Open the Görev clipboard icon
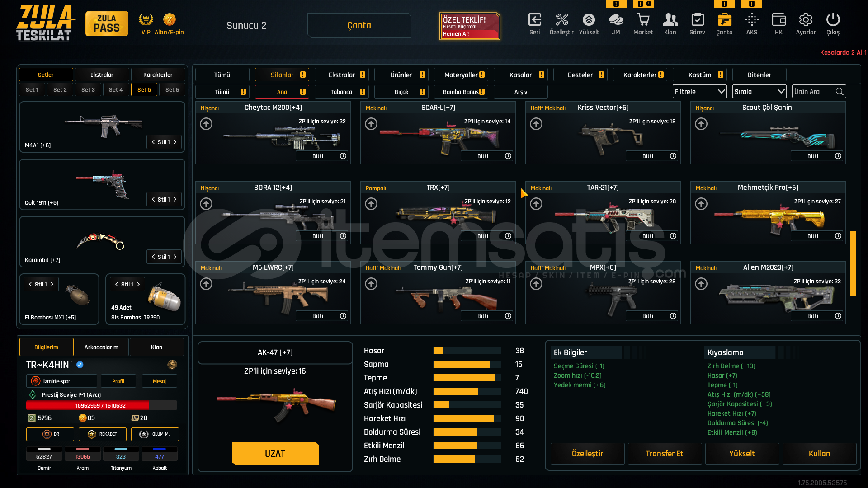This screenshot has width=868, height=488. 697,20
